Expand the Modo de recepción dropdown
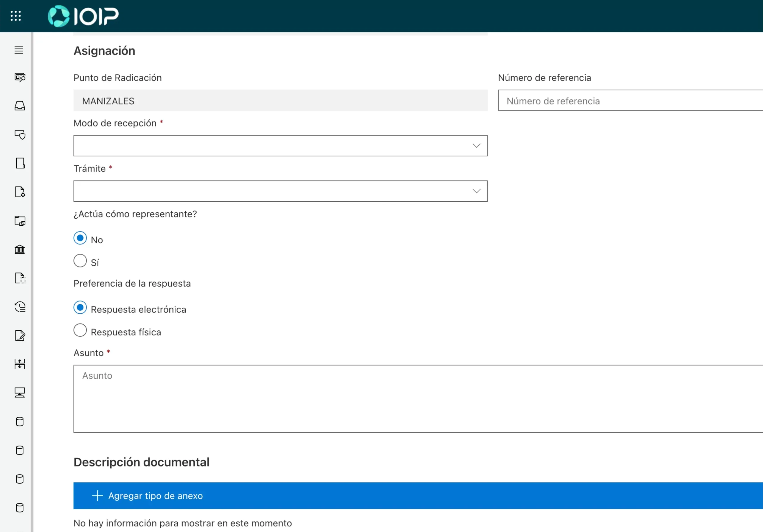 click(x=280, y=146)
